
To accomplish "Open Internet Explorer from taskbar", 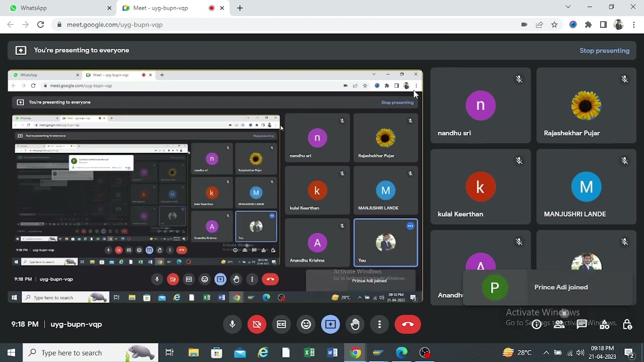I will [x=263, y=352].
